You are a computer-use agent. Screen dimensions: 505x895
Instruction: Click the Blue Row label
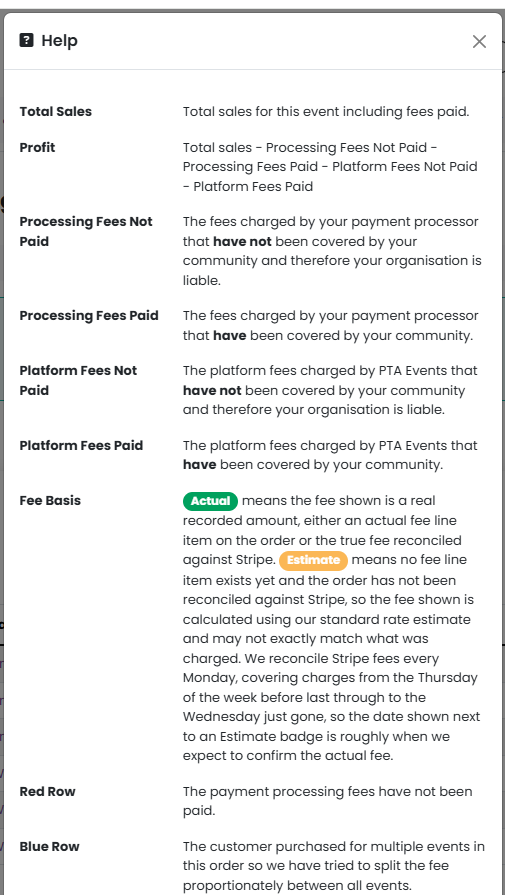(x=49, y=846)
